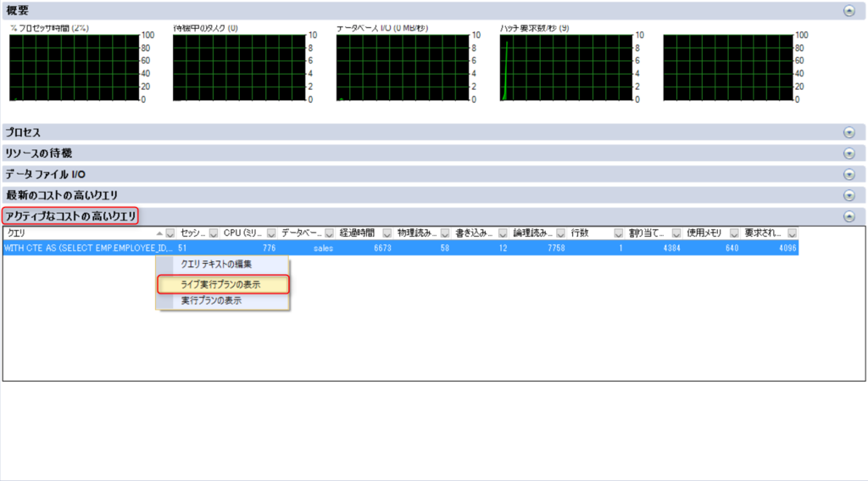The width and height of the screenshot is (868, 481).
Task: Click the physical reads value 58
Action: tap(444, 249)
